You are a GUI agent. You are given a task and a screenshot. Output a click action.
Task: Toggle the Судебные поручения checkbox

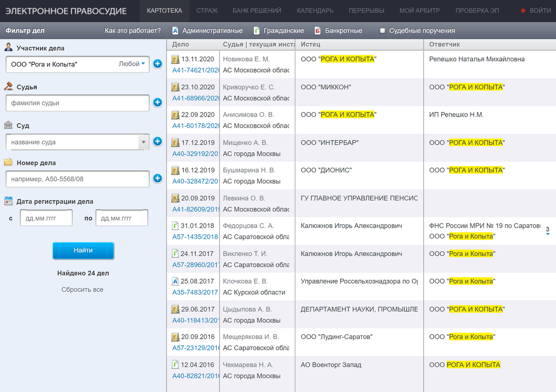click(382, 31)
